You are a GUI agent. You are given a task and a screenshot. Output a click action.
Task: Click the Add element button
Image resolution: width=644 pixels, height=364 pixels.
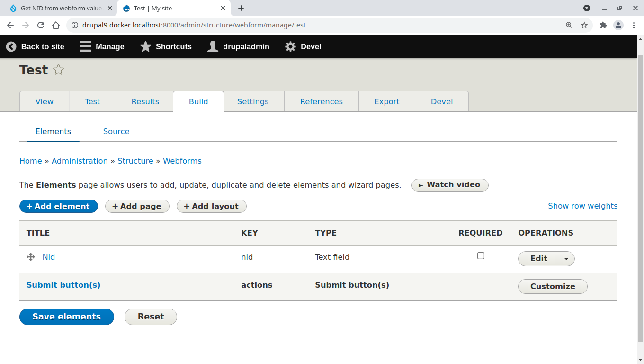pos(58,206)
